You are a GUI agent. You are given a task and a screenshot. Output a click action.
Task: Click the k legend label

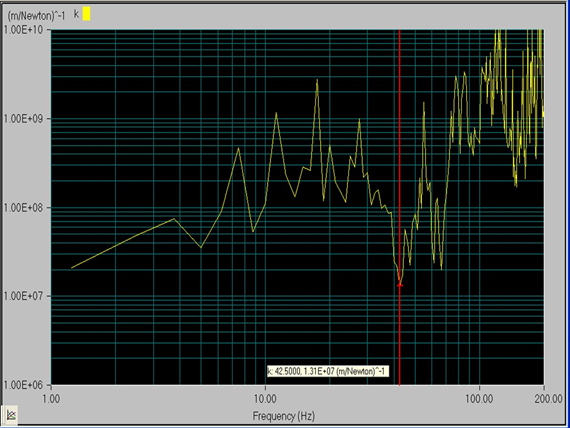(x=76, y=14)
